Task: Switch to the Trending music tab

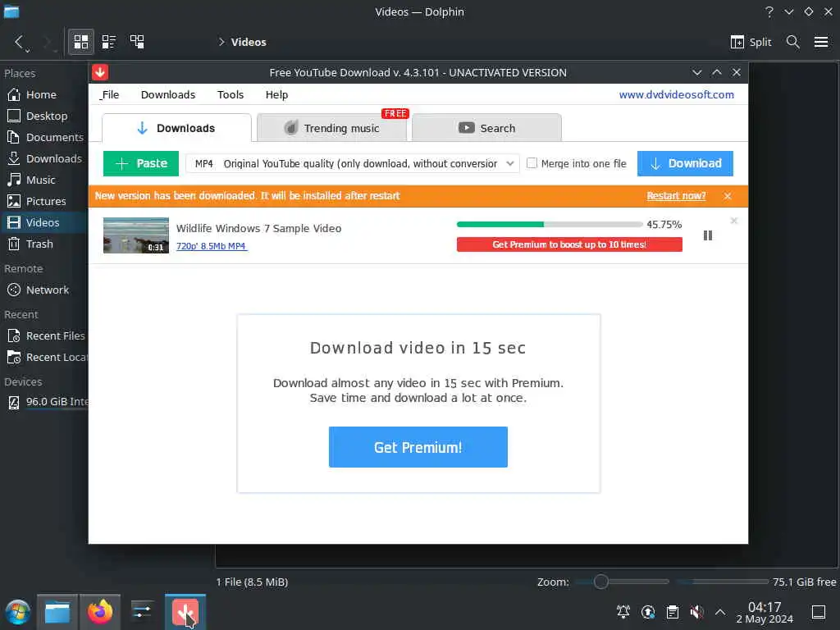Action: click(331, 128)
